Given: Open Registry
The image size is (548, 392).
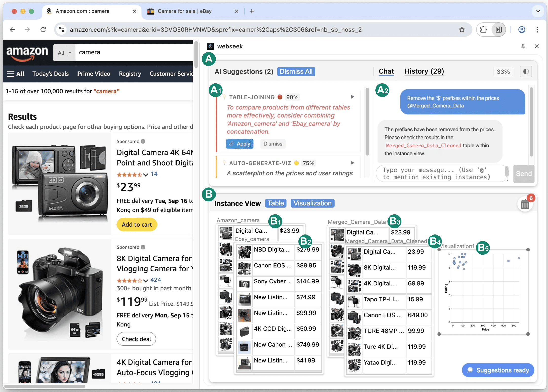Looking at the screenshot, I should click(130, 74).
